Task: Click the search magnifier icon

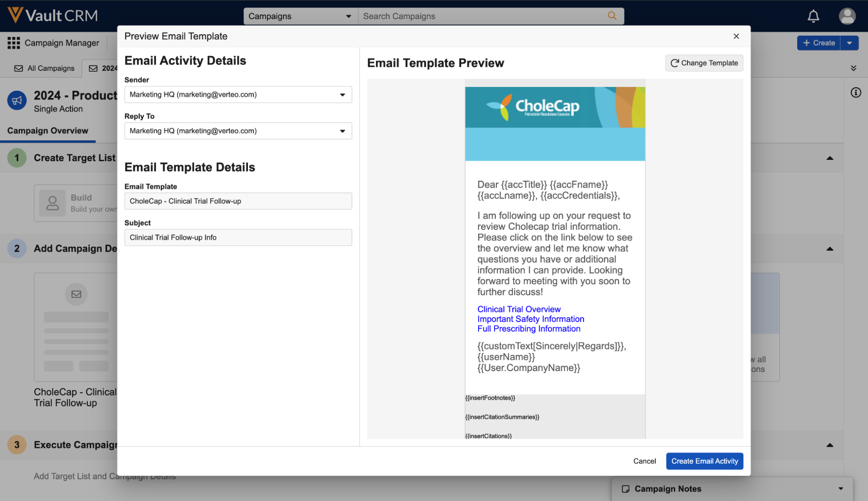Action: pyautogui.click(x=612, y=16)
